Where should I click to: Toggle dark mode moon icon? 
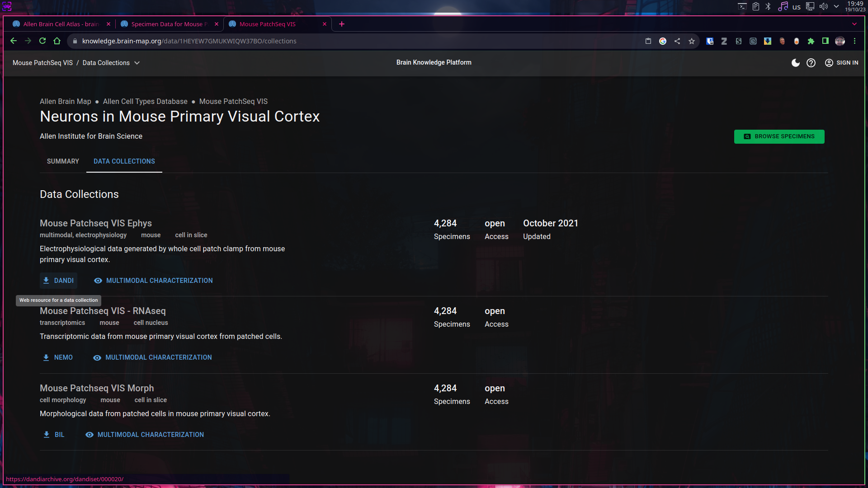pos(795,63)
